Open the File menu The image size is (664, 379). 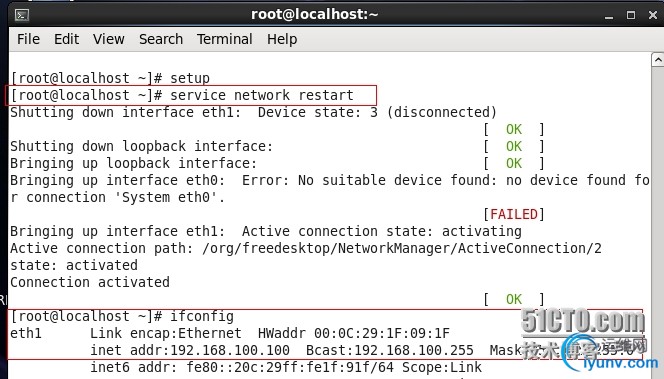(28, 39)
